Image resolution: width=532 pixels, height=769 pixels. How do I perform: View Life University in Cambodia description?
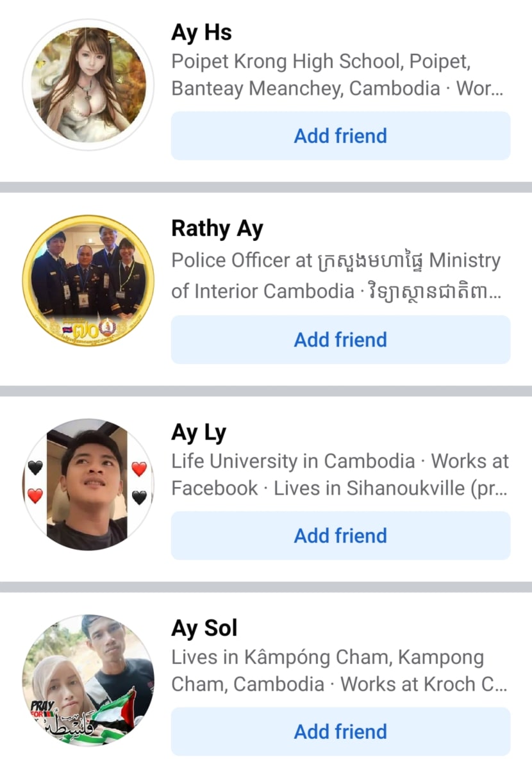[x=340, y=475]
